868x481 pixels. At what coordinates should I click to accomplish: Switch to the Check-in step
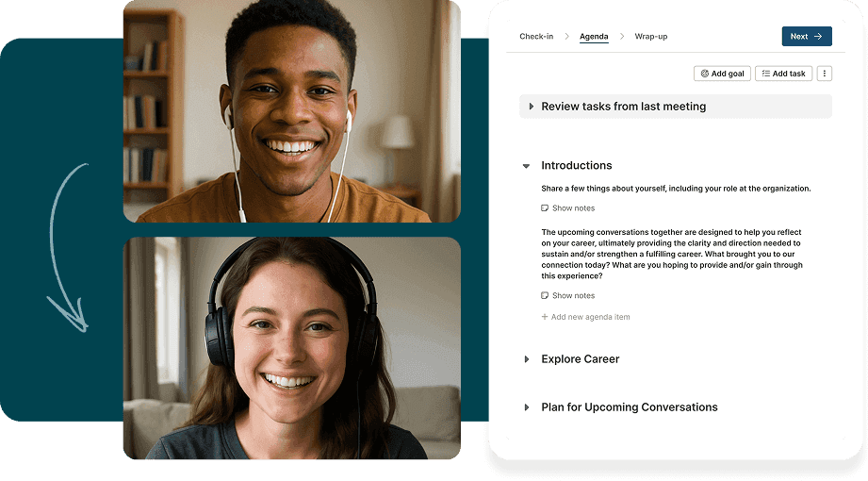click(536, 36)
